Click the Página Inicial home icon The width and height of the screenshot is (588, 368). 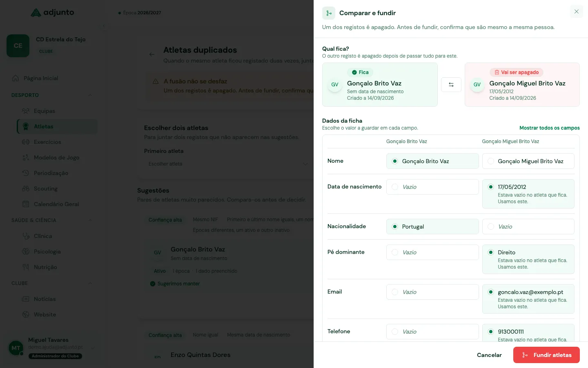[16, 78]
